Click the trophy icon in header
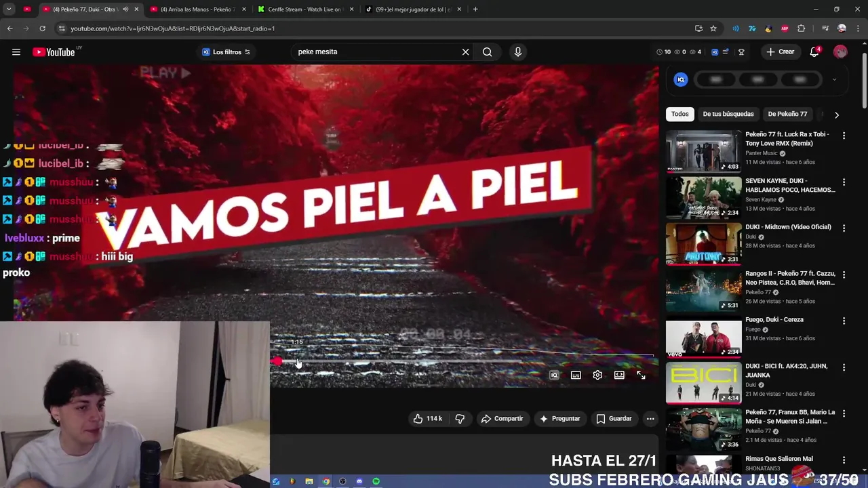Image resolution: width=868 pixels, height=488 pixels. point(741,52)
